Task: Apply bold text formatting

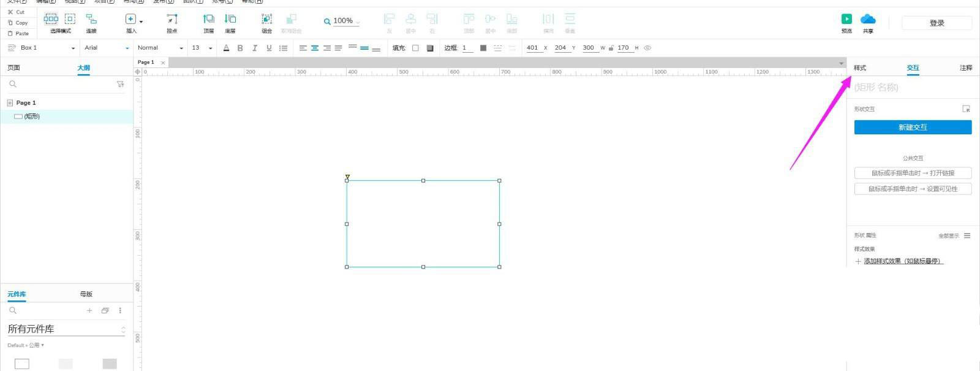Action: [x=240, y=48]
